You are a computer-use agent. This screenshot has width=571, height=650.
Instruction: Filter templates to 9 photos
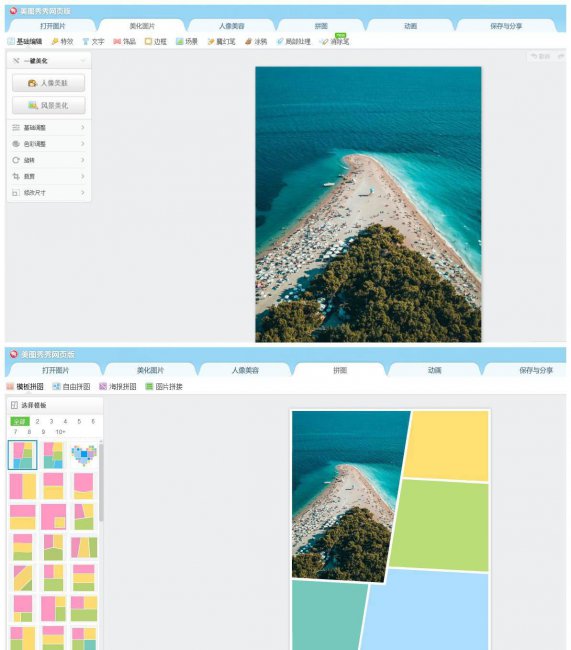point(43,432)
